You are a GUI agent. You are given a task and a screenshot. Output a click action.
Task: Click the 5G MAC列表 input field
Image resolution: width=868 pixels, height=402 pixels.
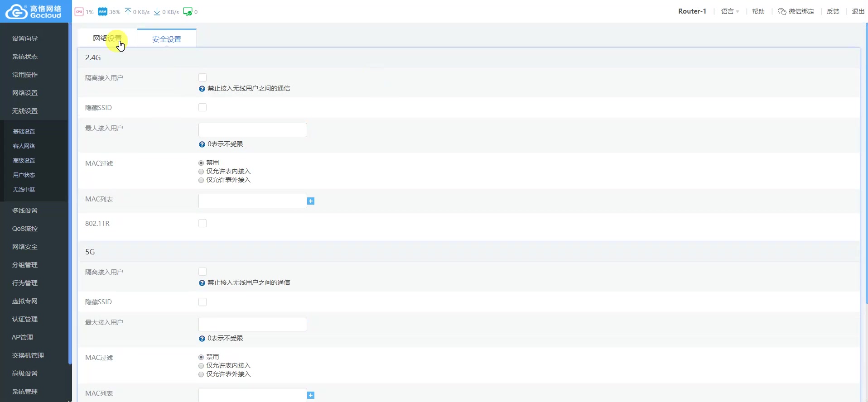pos(253,395)
